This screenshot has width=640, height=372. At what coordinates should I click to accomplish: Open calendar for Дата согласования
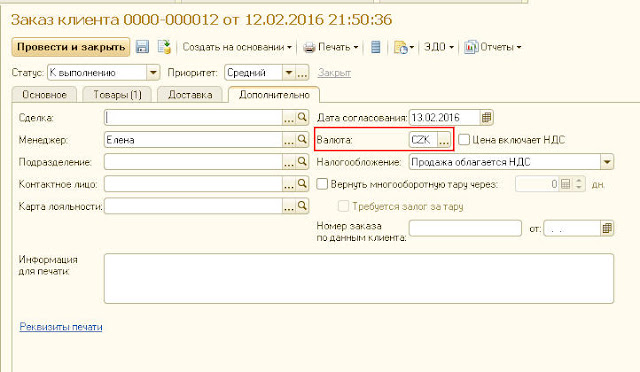(486, 118)
